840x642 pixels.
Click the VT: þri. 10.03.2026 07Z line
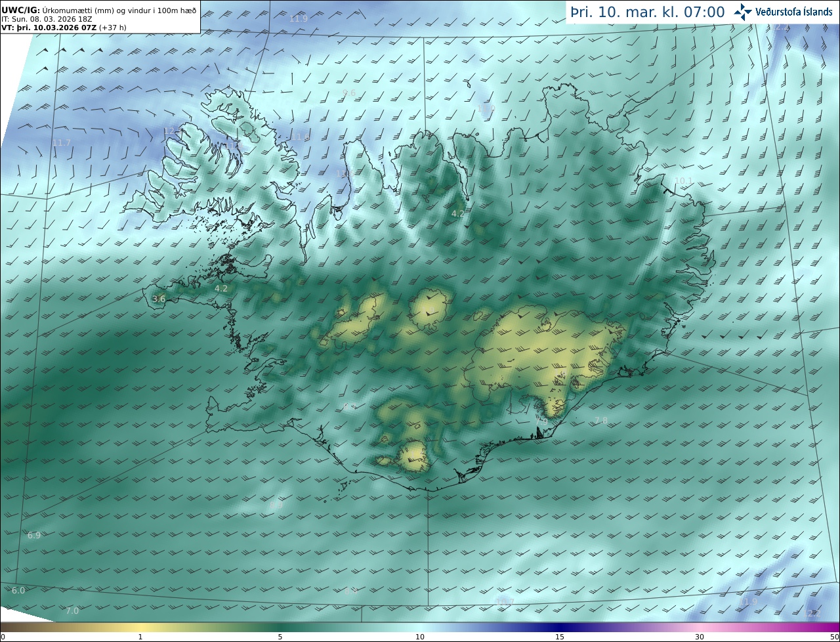point(64,28)
